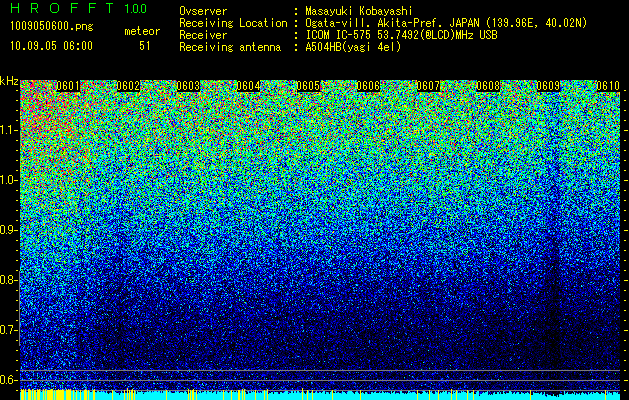
Task: Click the ICOM IC-575 receiver value
Action: pos(401,35)
